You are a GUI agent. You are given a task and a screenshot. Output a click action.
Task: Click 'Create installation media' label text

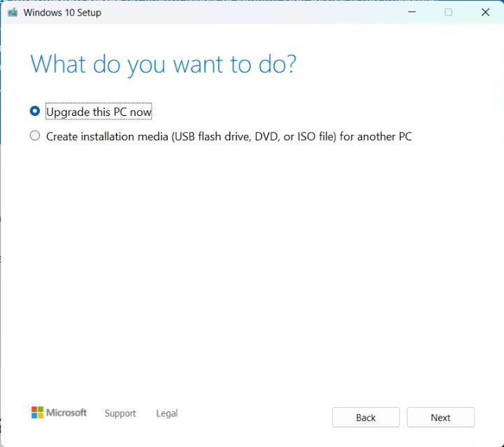pos(229,136)
